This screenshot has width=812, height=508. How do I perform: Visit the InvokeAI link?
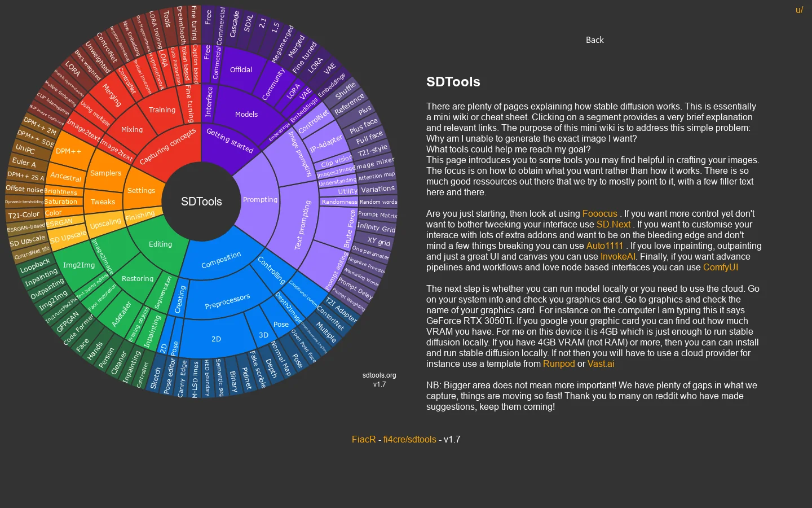click(x=617, y=257)
